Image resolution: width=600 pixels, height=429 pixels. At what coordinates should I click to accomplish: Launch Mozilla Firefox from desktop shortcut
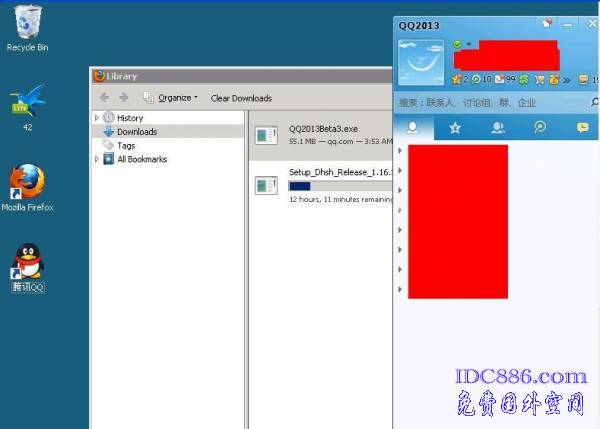pyautogui.click(x=27, y=183)
